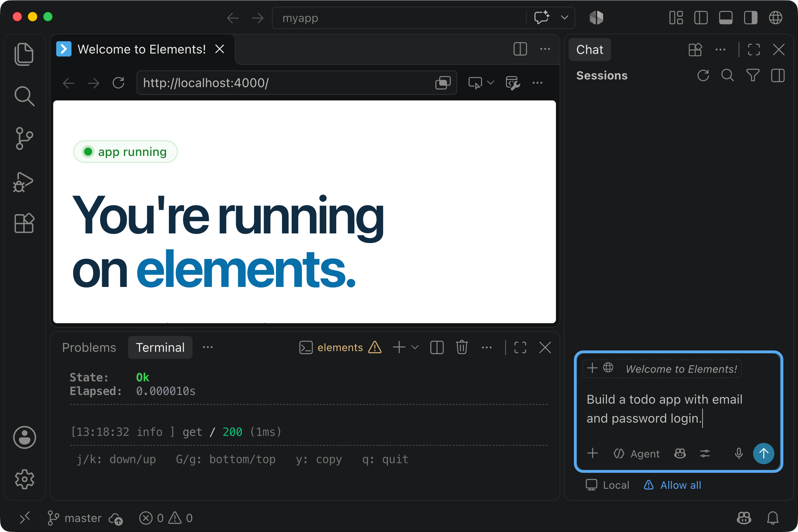Open the Run and Debug view
This screenshot has height=532, width=798.
[x=23, y=182]
